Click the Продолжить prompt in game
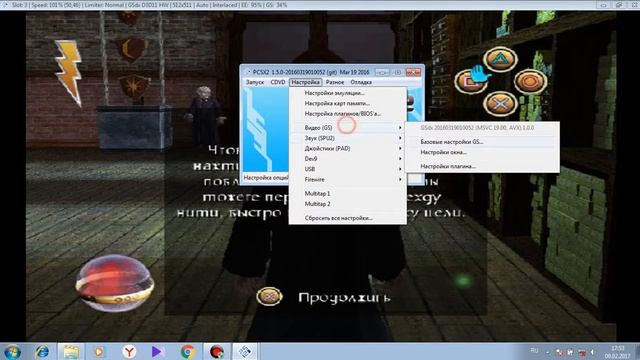This screenshot has width=640, height=360. point(344,298)
